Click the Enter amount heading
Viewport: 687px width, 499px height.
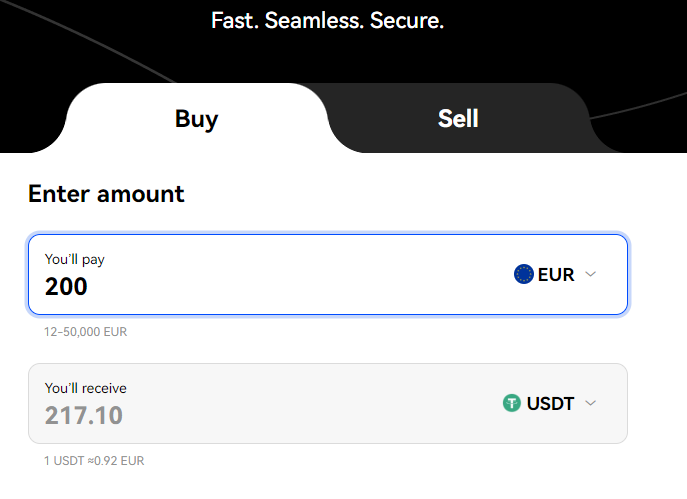106,194
